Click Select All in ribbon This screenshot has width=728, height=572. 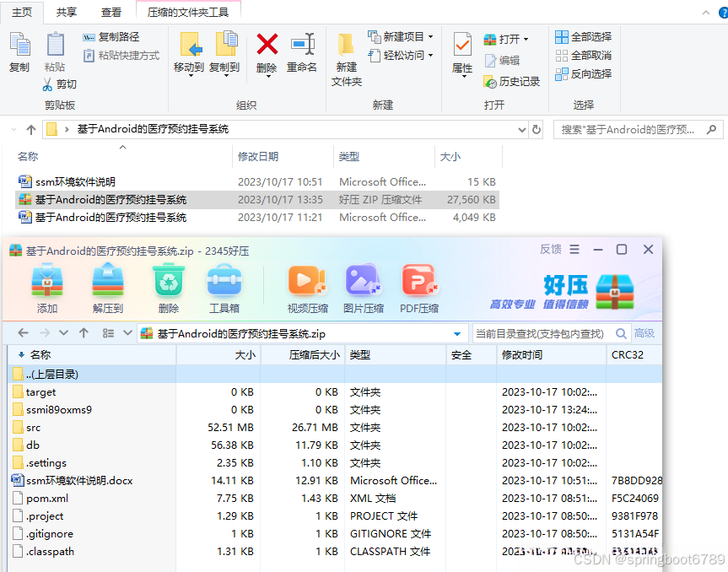pos(584,36)
